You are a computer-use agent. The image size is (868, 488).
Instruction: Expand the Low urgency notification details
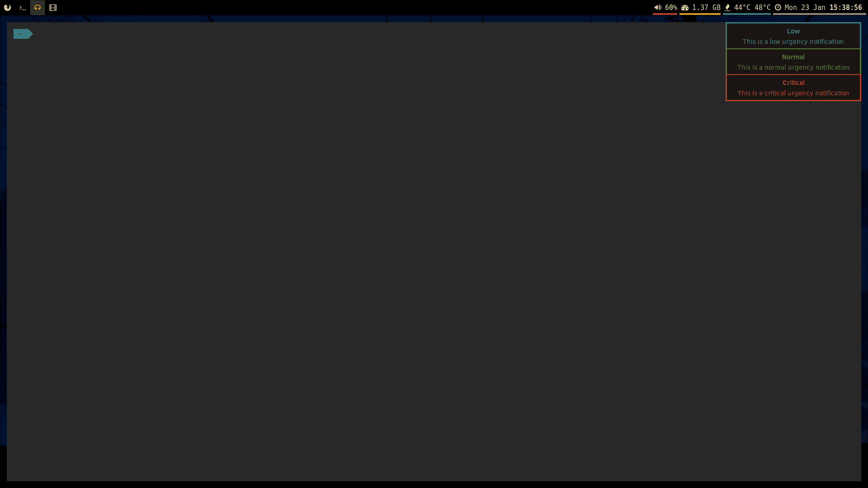tap(793, 36)
